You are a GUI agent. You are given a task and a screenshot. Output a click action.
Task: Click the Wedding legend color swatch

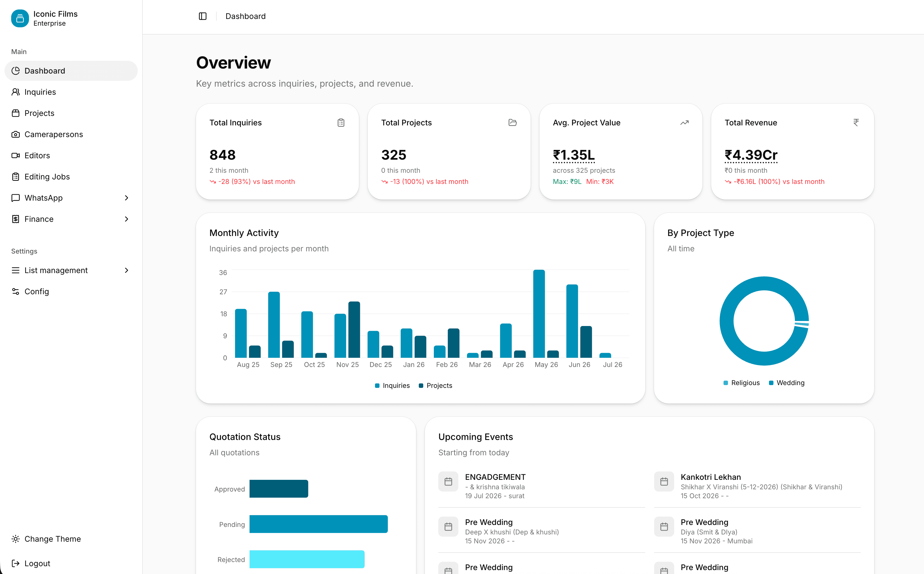click(771, 383)
